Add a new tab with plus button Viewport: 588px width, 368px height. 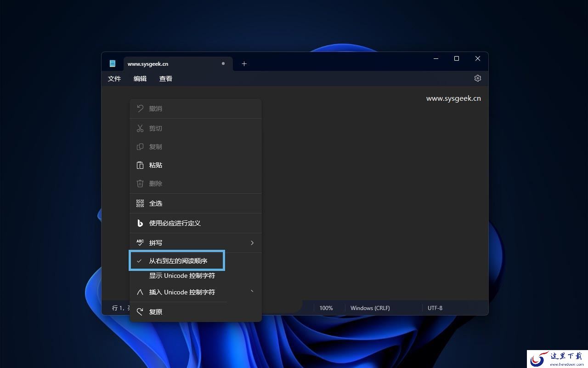click(244, 63)
